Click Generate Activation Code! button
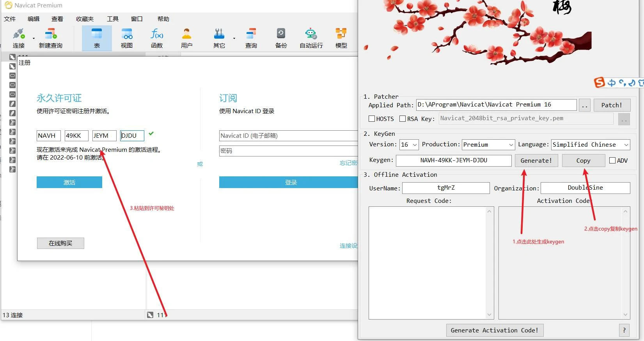The width and height of the screenshot is (644, 341). pyautogui.click(x=495, y=330)
